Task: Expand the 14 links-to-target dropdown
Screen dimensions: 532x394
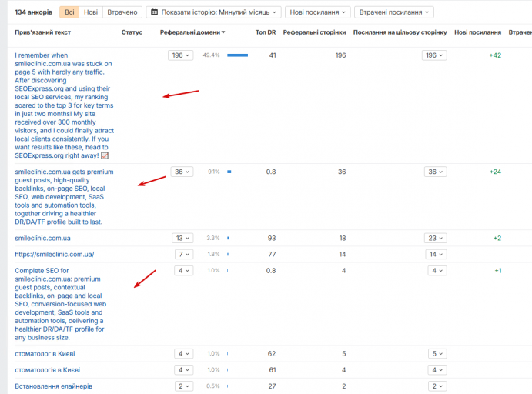Action: 436,254
